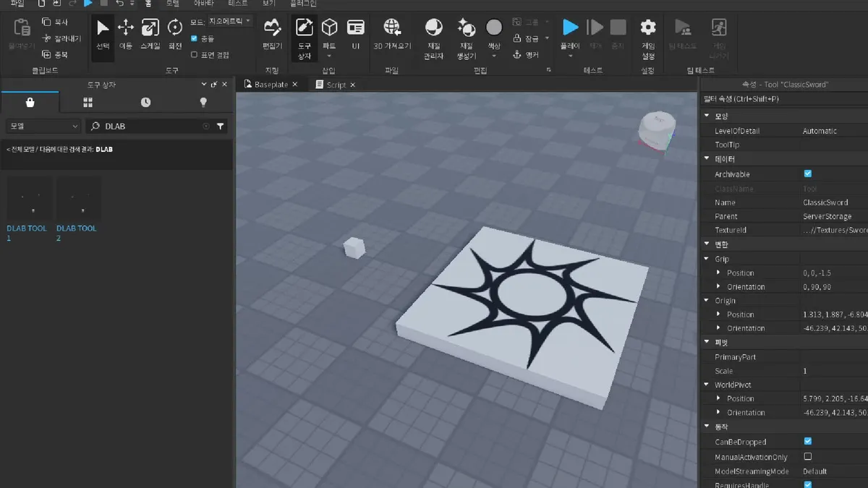Image resolution: width=868 pixels, height=488 pixels.
Task: Open toolbox inventory grid tab
Action: point(88,102)
